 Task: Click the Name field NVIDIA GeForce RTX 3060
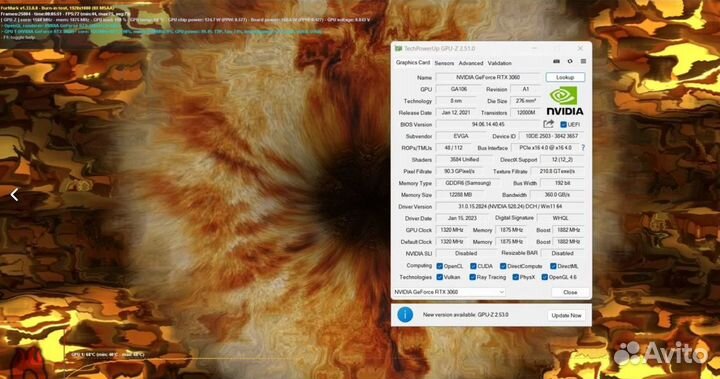pyautogui.click(x=488, y=77)
